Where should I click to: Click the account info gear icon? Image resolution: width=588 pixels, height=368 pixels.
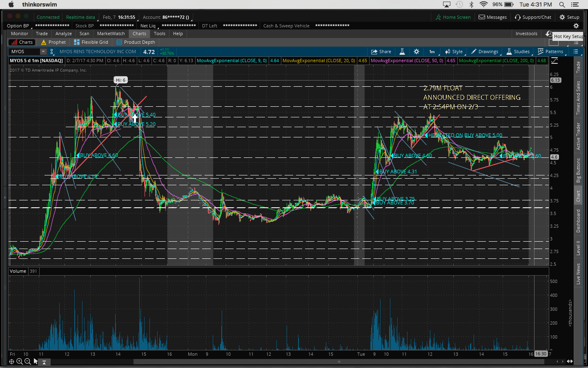pos(576,26)
